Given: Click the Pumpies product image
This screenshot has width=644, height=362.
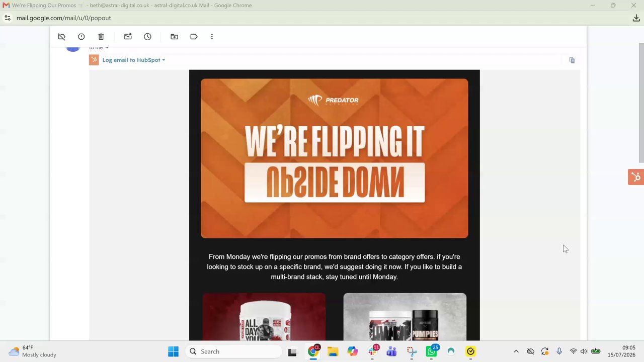Looking at the screenshot, I should (405, 317).
